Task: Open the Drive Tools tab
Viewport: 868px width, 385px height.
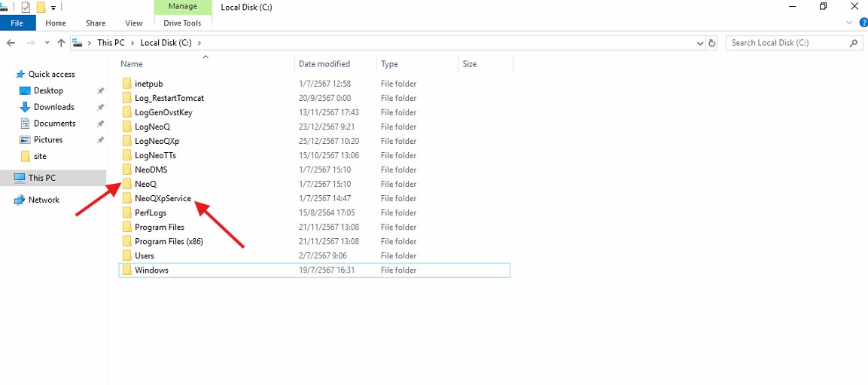Action: pos(182,23)
